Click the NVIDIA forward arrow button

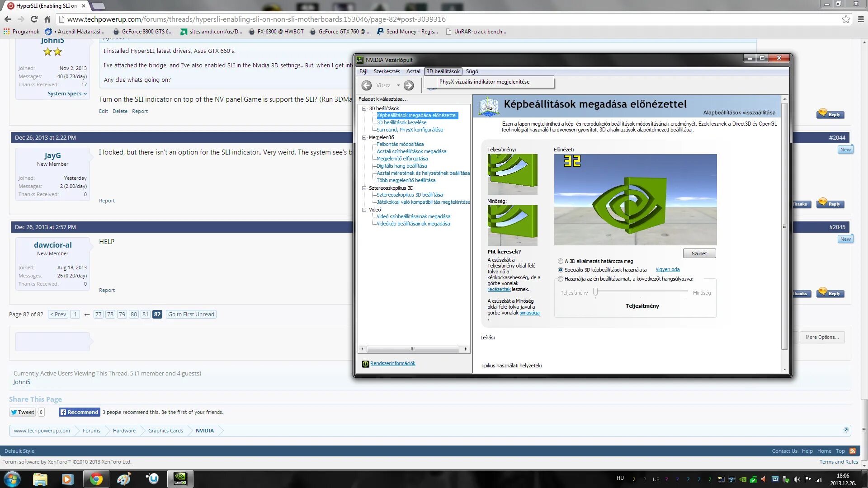coord(409,85)
